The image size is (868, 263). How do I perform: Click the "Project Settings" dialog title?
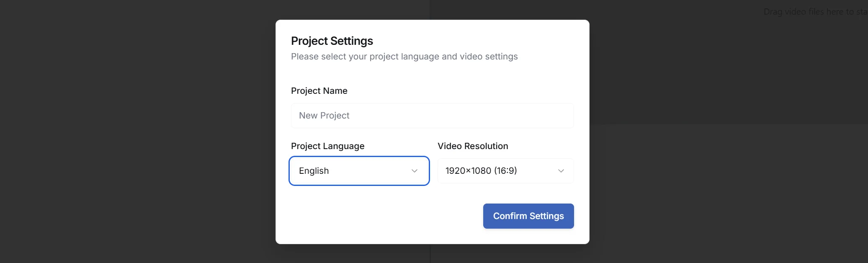pos(332,41)
